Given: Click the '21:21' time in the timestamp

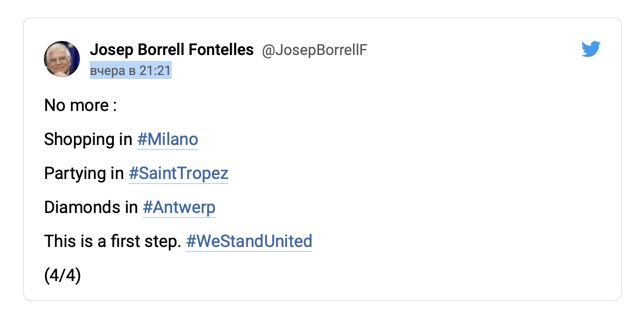Looking at the screenshot, I should (155, 71).
